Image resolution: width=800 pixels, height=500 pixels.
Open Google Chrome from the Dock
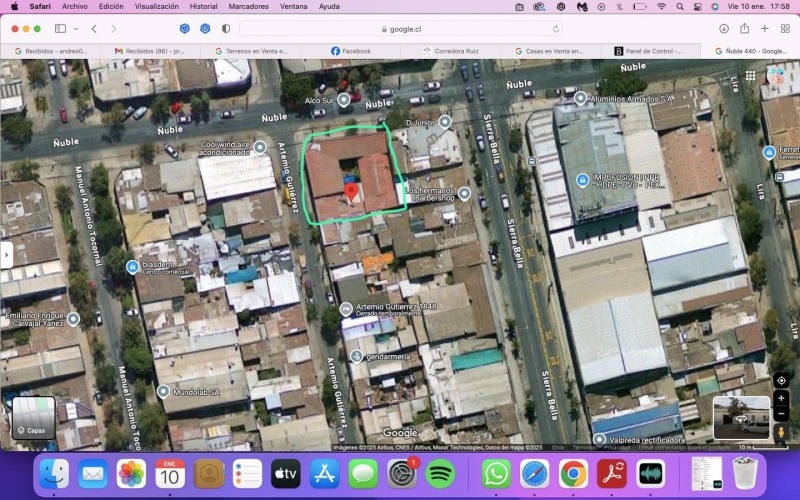(x=573, y=474)
